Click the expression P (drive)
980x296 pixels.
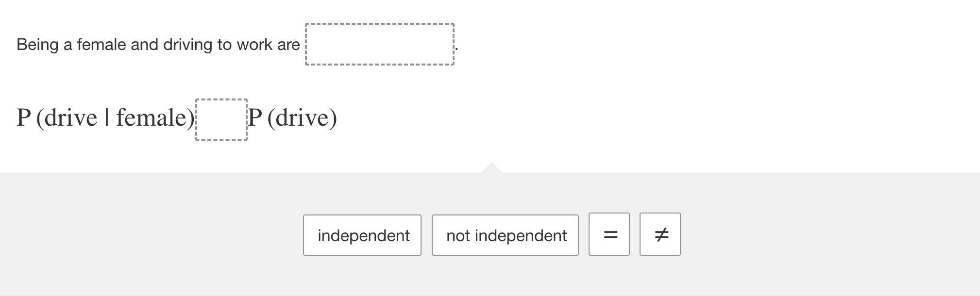click(291, 117)
